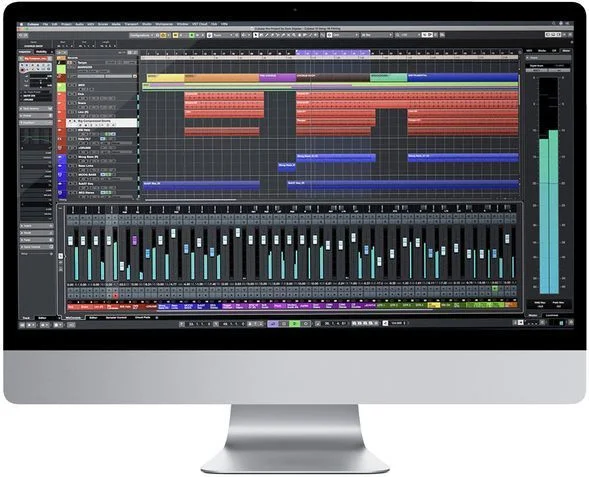Switch to the VSTi tab in right zone

pos(529,51)
